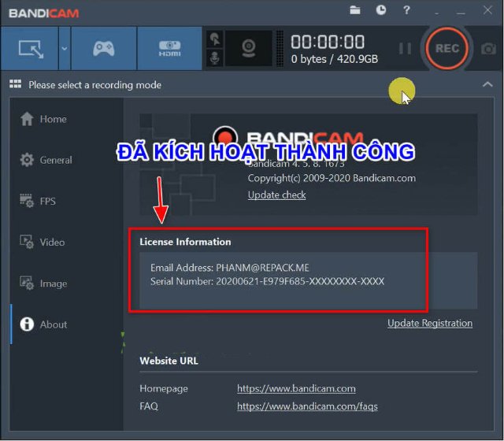Click the Please select a recording mode text
Image resolution: width=504 pixels, height=441 pixels.
click(94, 85)
